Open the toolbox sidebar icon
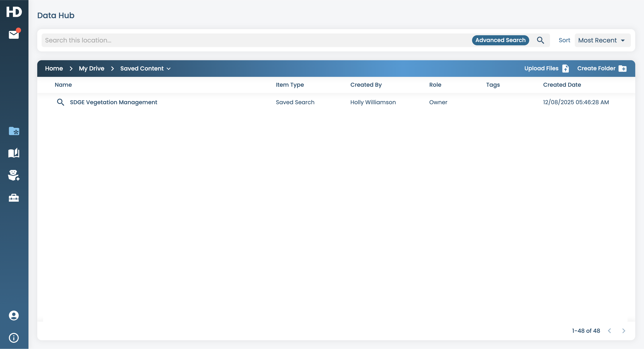The height and width of the screenshot is (349, 644). 14,198
